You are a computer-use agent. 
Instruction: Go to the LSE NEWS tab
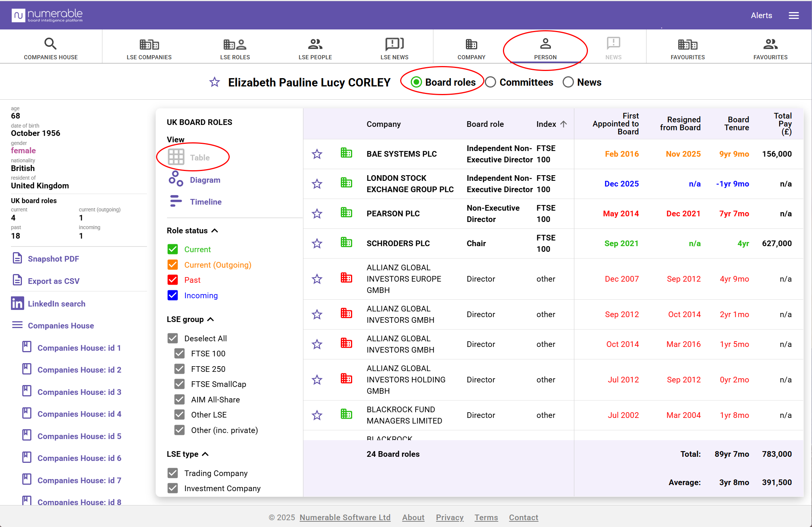(x=394, y=49)
